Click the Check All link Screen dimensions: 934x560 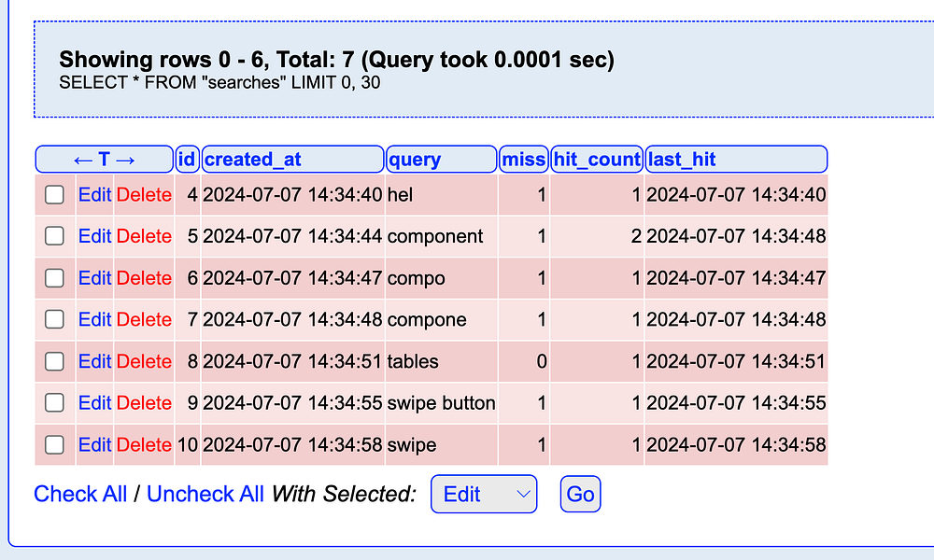pos(80,494)
